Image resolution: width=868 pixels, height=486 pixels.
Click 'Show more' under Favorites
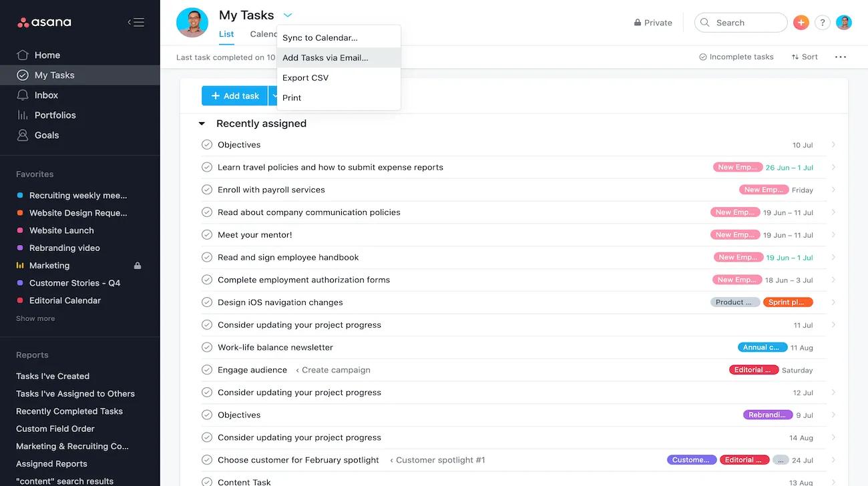[35, 318]
